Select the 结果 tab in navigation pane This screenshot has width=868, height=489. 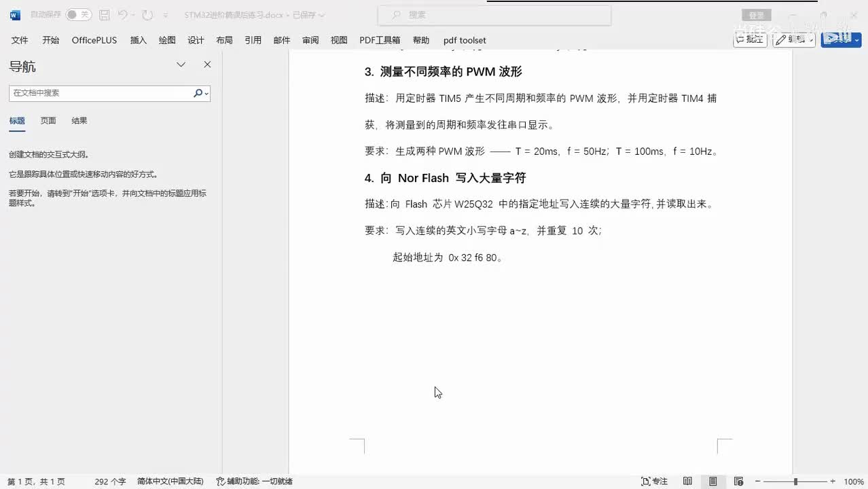pyautogui.click(x=79, y=121)
